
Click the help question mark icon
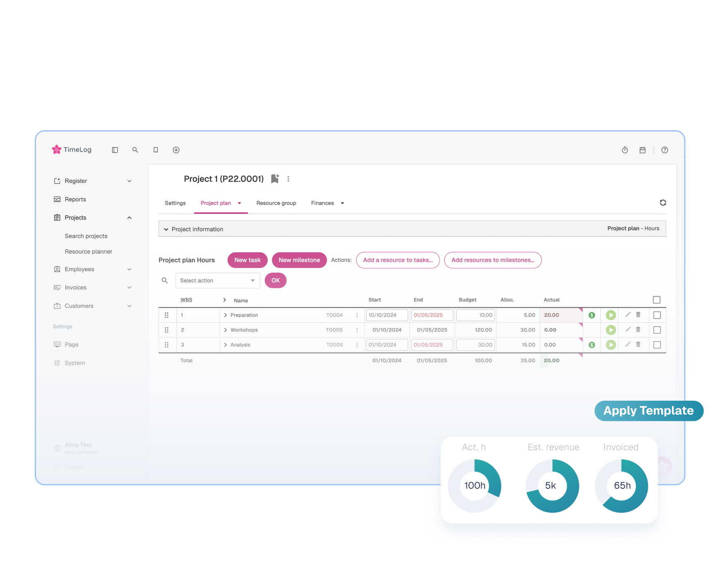coord(665,150)
